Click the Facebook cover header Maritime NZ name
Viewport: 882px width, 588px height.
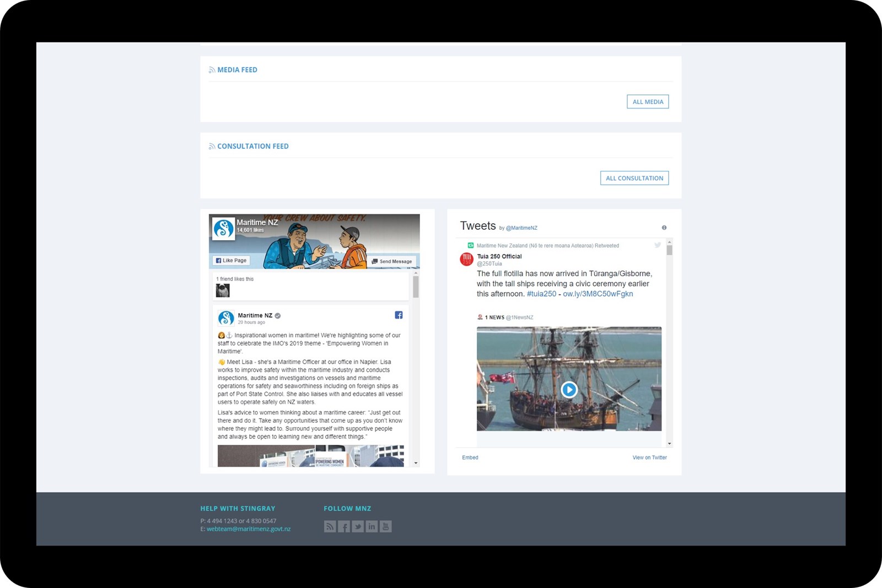coord(257,223)
